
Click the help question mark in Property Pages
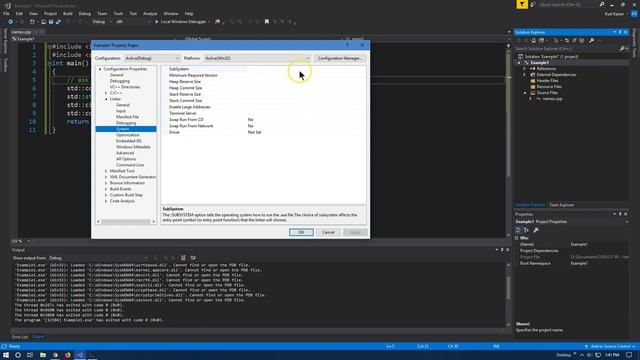347,45
